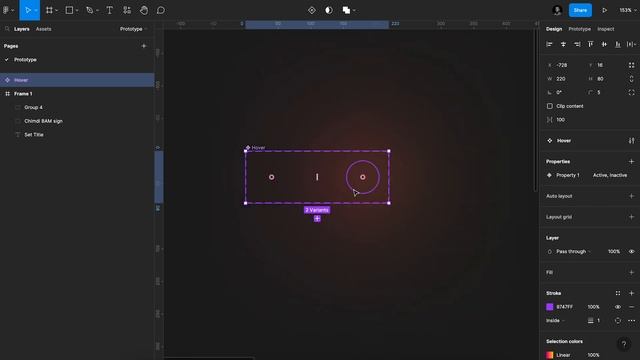Toggle constrain proportions link icon
The width and height of the screenshot is (640, 360).
pos(631,79)
